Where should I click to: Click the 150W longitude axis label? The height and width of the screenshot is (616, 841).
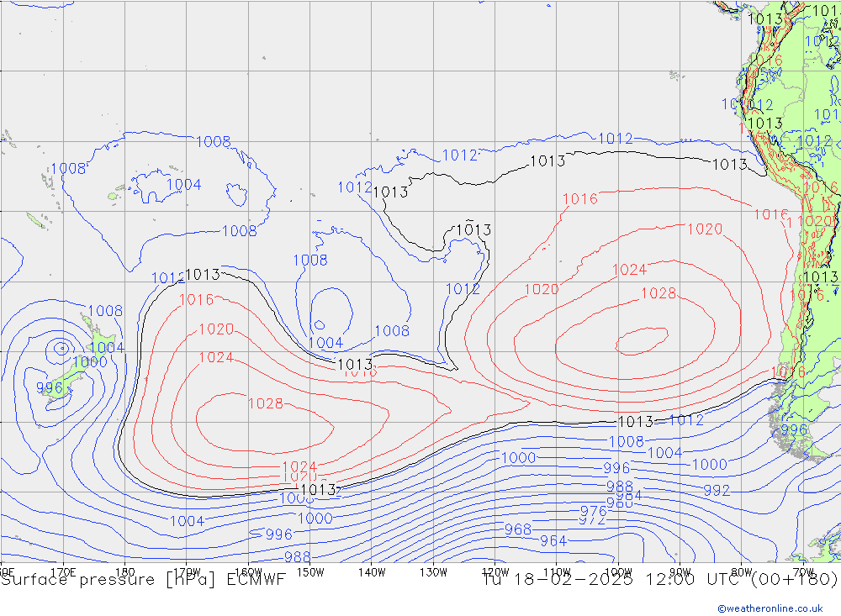(x=310, y=571)
